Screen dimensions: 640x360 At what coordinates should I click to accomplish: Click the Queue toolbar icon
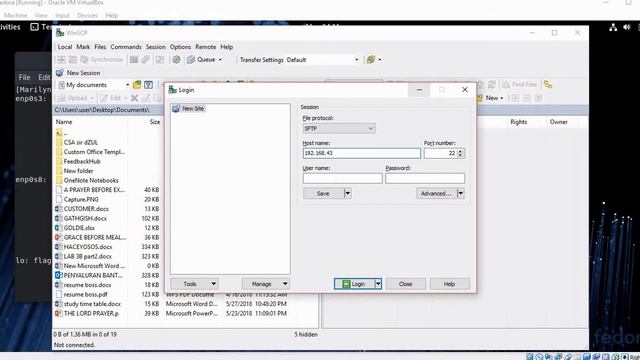click(191, 60)
